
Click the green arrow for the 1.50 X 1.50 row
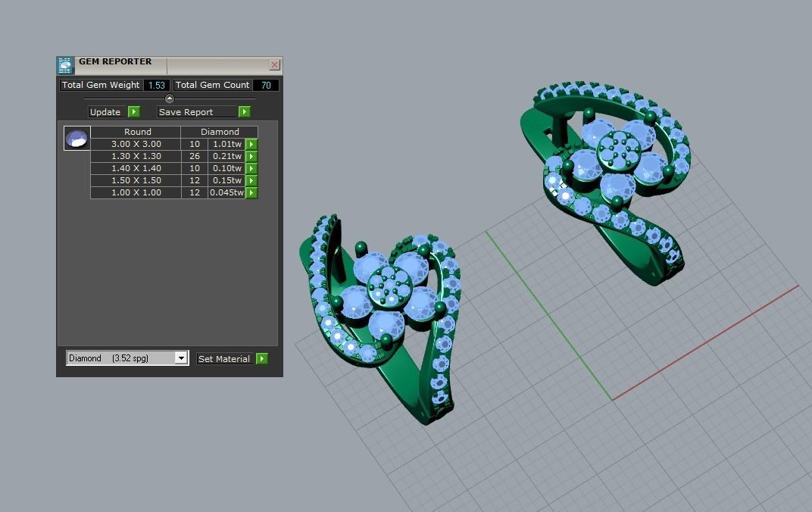[251, 180]
